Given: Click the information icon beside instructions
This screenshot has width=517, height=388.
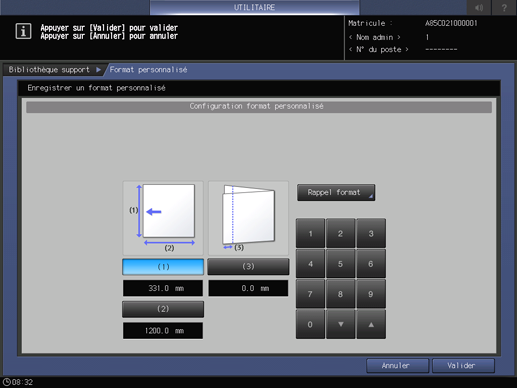Looking at the screenshot, I should [x=23, y=31].
